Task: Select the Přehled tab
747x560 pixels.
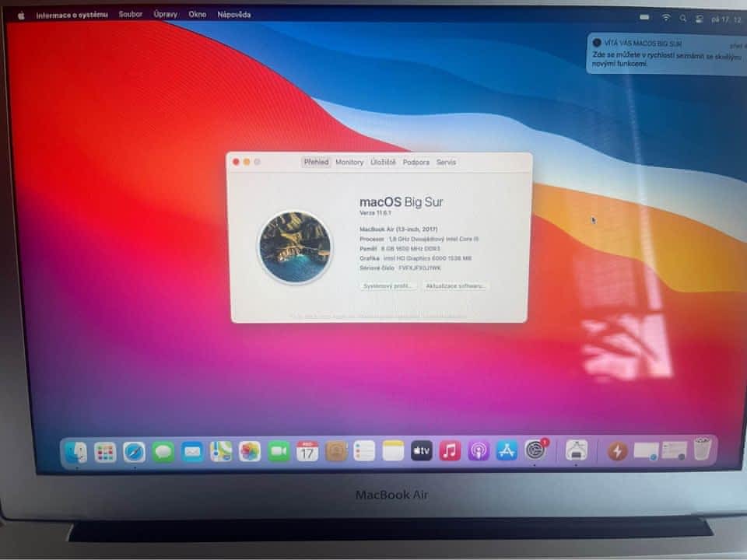Action: pos(317,162)
